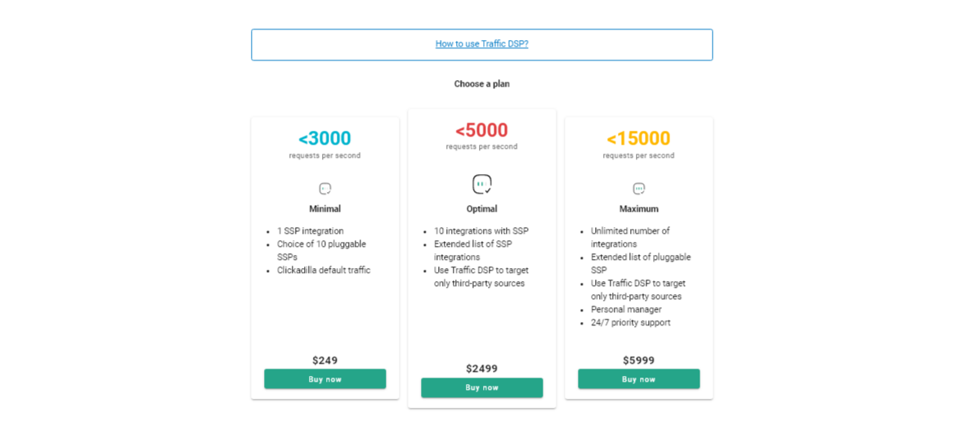Click the 'Choose a plan' heading
This screenshot has width=980, height=434.
(x=481, y=84)
